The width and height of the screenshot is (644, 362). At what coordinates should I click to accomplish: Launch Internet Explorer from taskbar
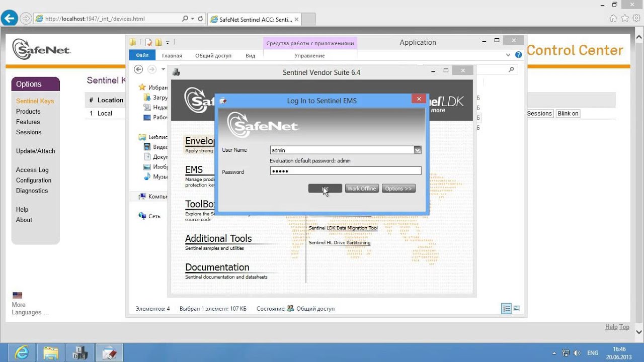22,353
